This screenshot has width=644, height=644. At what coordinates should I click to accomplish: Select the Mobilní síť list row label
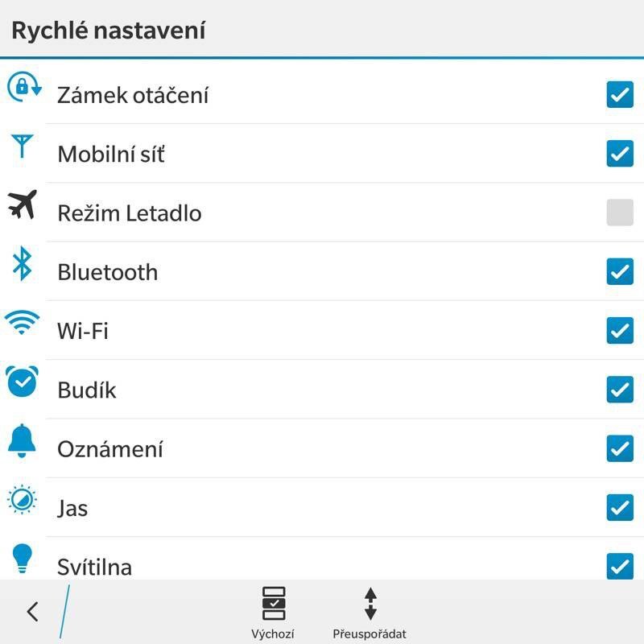coord(111,154)
